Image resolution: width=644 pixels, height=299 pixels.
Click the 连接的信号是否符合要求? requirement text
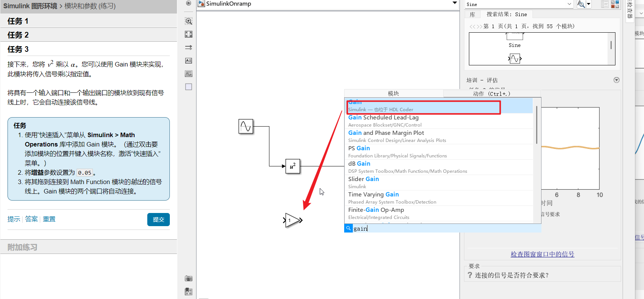pyautogui.click(x=512, y=275)
